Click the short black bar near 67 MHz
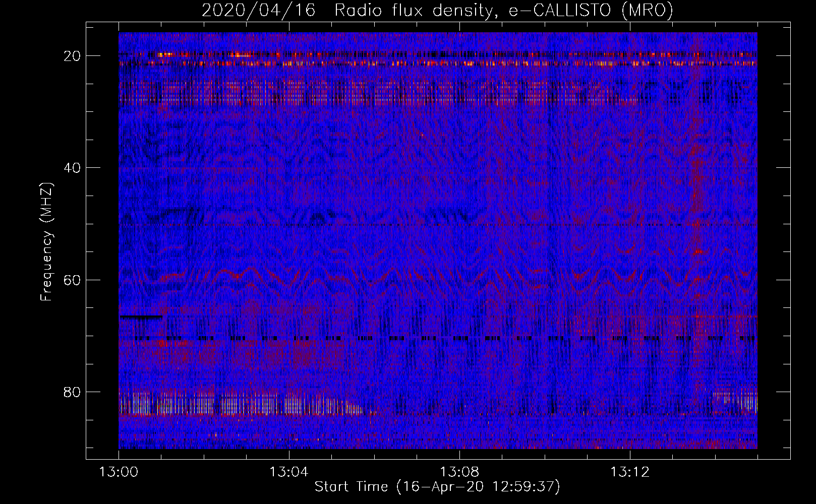Screen dimensions: 816x504 pos(141,317)
